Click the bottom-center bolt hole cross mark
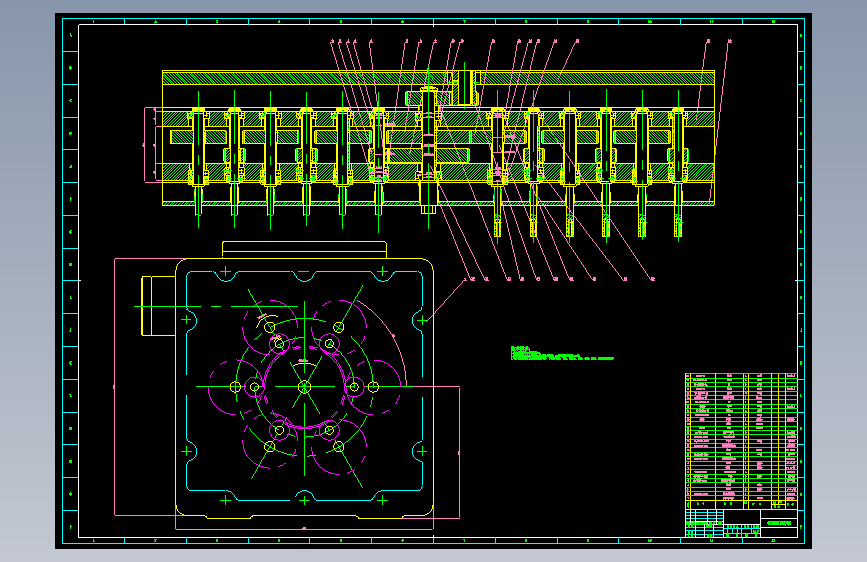This screenshot has height=562, width=867. [304, 501]
